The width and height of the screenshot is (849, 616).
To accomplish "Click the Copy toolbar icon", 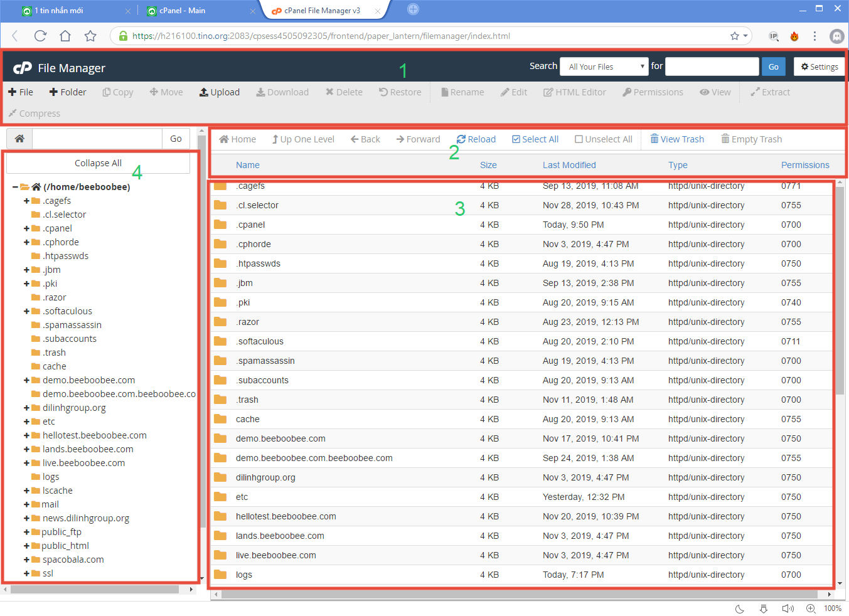I will (x=107, y=92).
